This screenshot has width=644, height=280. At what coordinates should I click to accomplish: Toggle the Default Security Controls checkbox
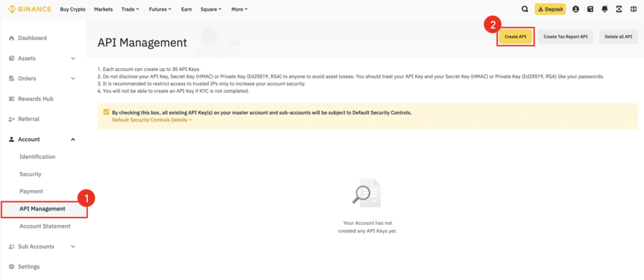(107, 112)
